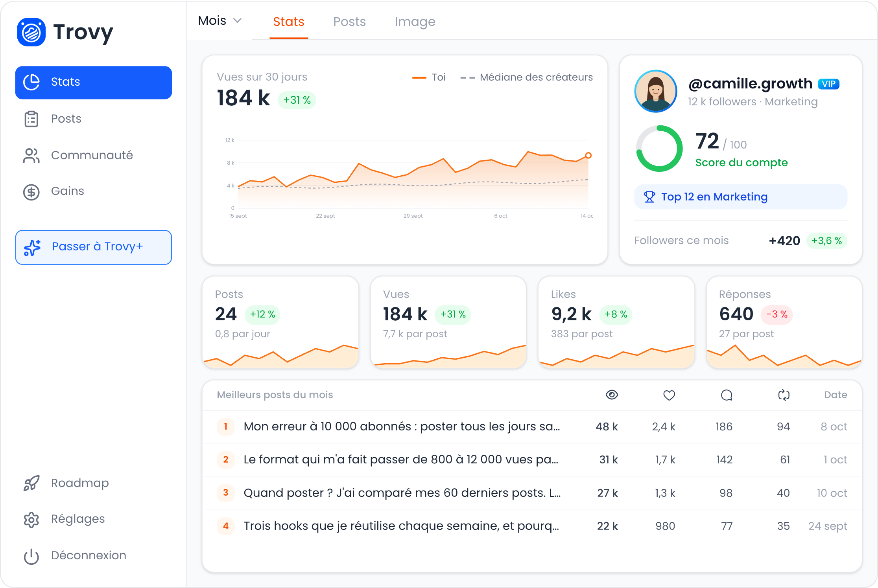The height and width of the screenshot is (588, 878).
Task: Click the +420 followers value
Action: pos(784,241)
